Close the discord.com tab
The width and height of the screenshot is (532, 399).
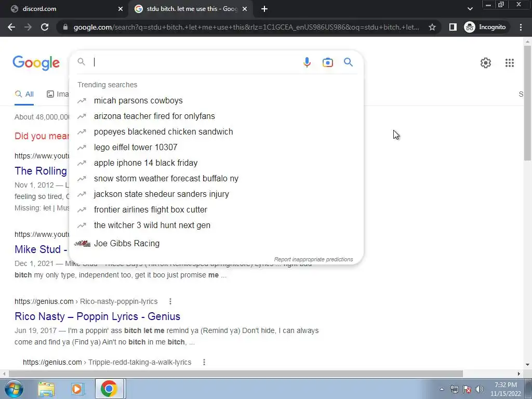click(121, 9)
